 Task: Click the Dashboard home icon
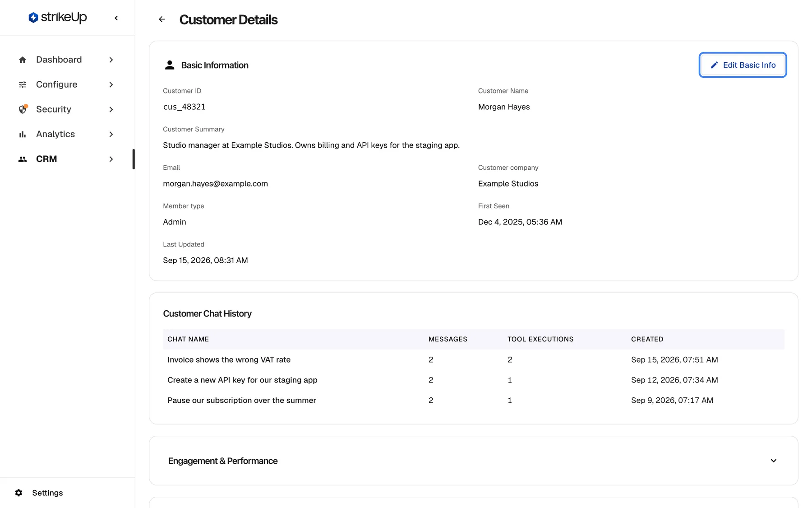23,60
